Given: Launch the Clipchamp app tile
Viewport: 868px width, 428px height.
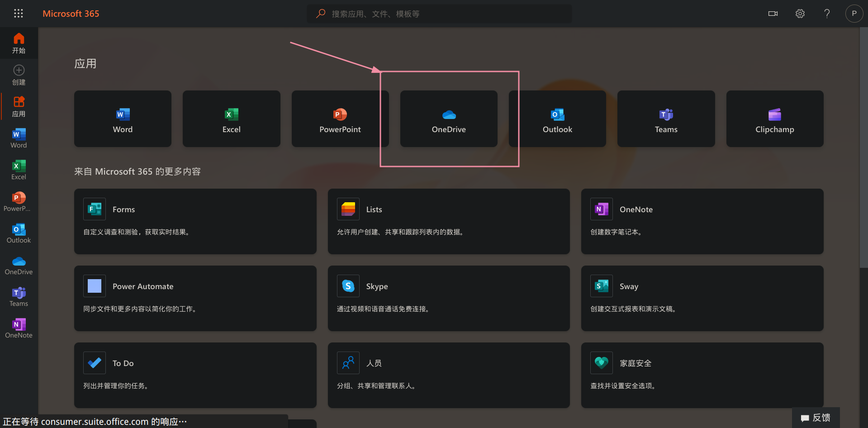Looking at the screenshot, I should tap(775, 119).
